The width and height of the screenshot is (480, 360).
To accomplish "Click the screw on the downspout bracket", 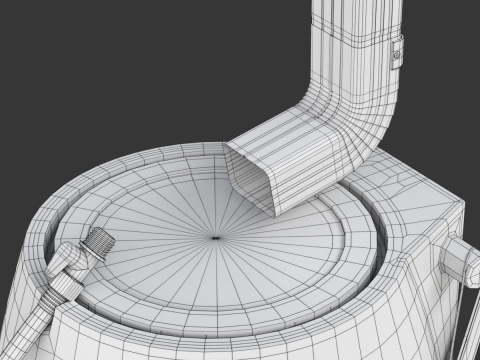I will [397, 55].
